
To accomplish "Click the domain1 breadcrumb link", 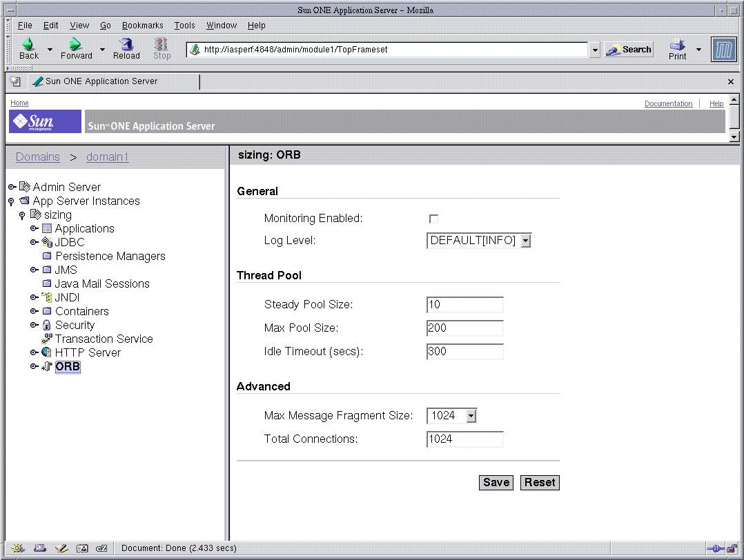I will click(x=107, y=157).
